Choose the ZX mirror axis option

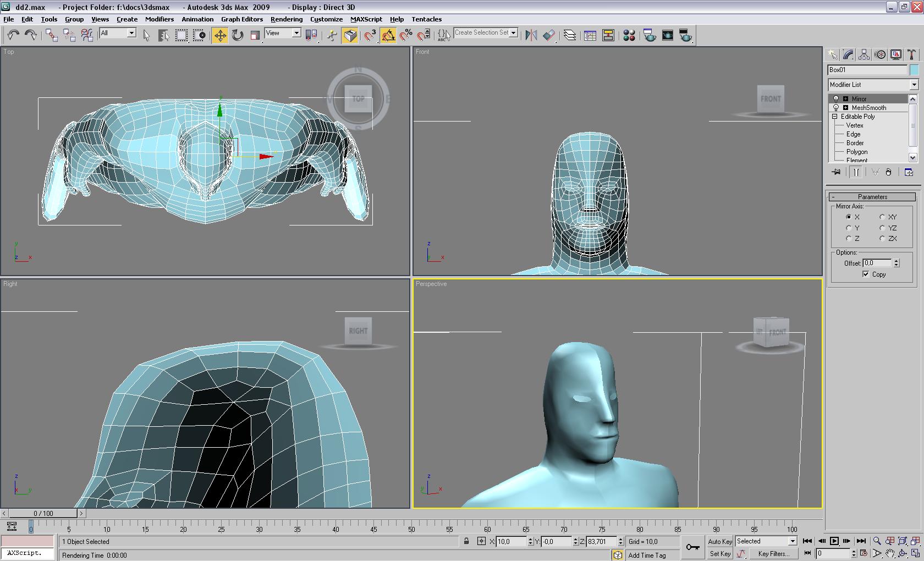[882, 239]
